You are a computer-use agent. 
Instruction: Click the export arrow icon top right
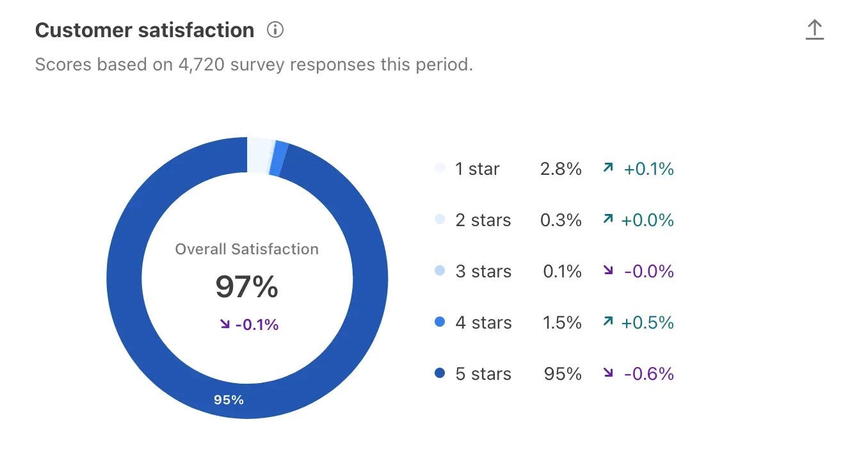(x=814, y=29)
